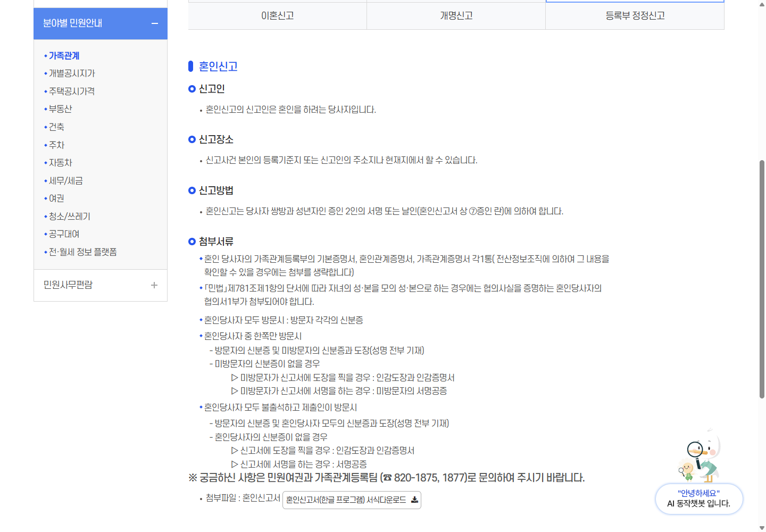
Task: Click the 혼인당사자 모두 방문시 line
Action: (284, 320)
